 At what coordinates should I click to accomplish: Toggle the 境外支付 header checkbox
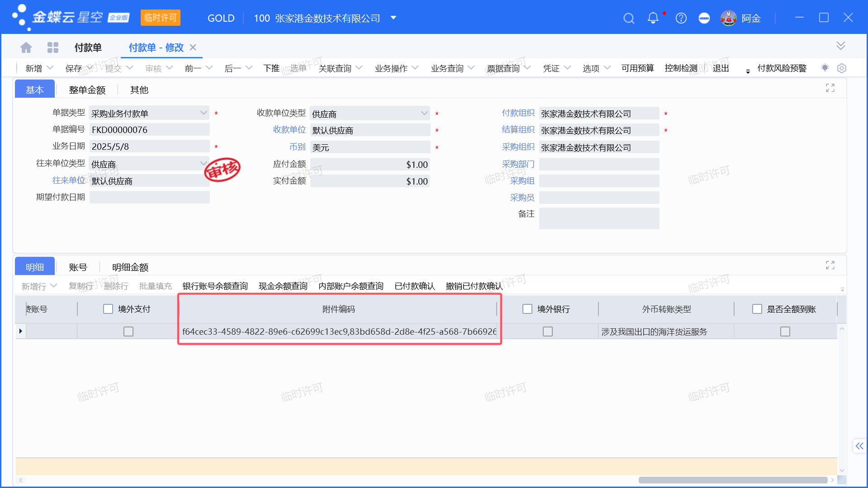coord(108,309)
